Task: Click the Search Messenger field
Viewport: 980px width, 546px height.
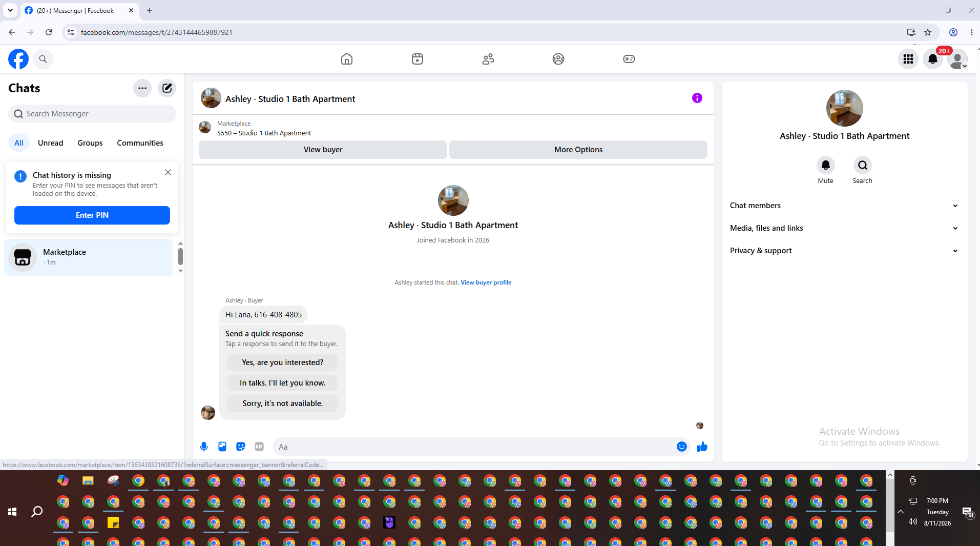Action: point(92,114)
